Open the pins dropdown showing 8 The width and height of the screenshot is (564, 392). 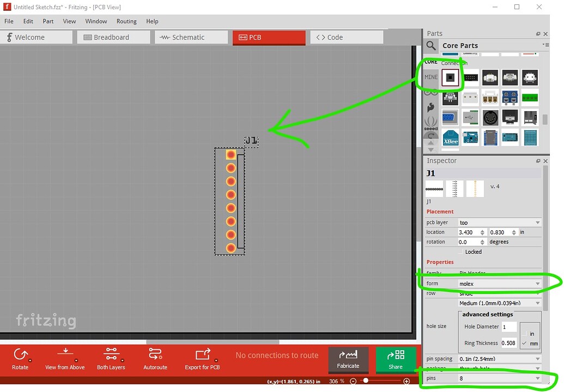499,378
